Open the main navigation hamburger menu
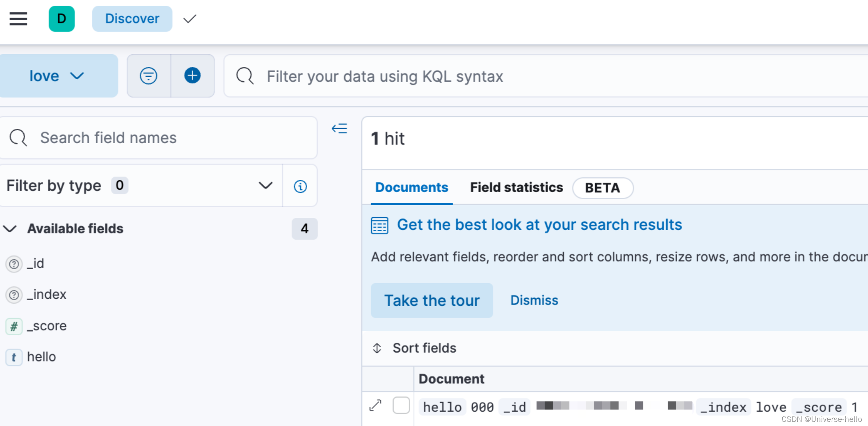Image resolution: width=868 pixels, height=426 pixels. tap(18, 19)
